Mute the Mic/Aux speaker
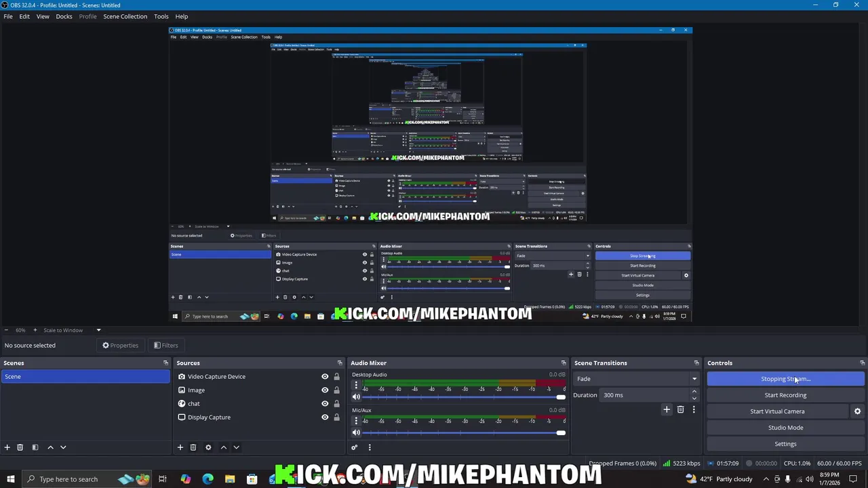868x488 pixels. [x=356, y=432]
